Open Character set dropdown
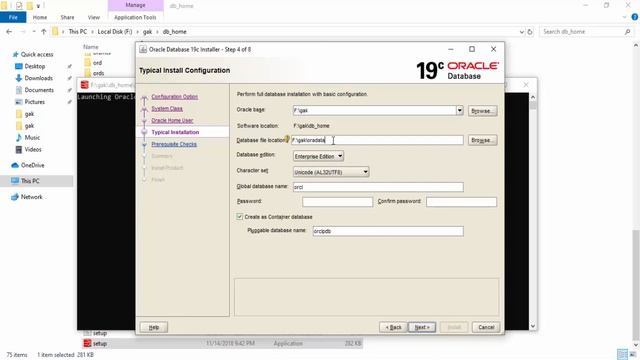 click(x=331, y=172)
